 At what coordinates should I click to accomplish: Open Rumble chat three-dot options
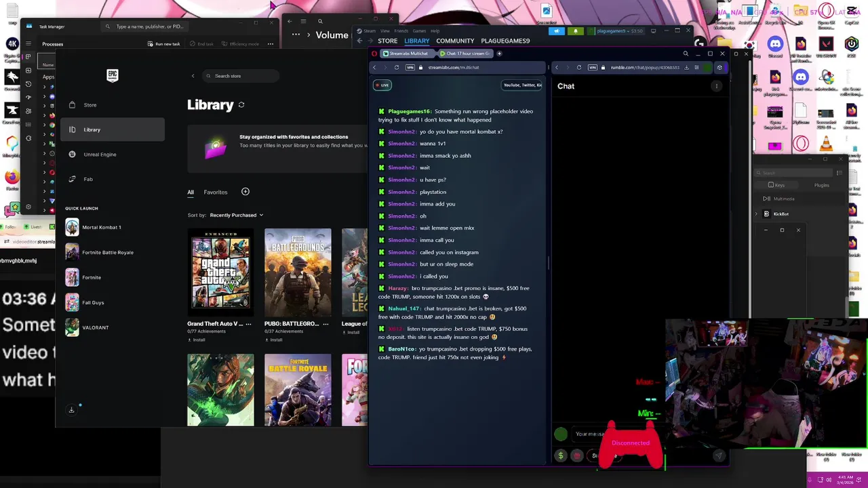click(x=717, y=86)
